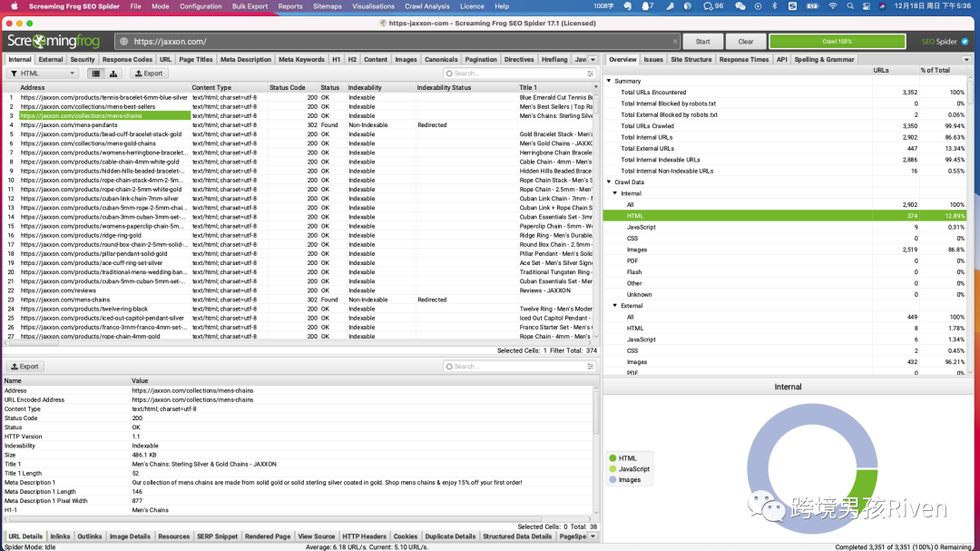Show more right-panel tabs via the overflow arrow
The width and height of the screenshot is (980, 551).
click(x=967, y=59)
